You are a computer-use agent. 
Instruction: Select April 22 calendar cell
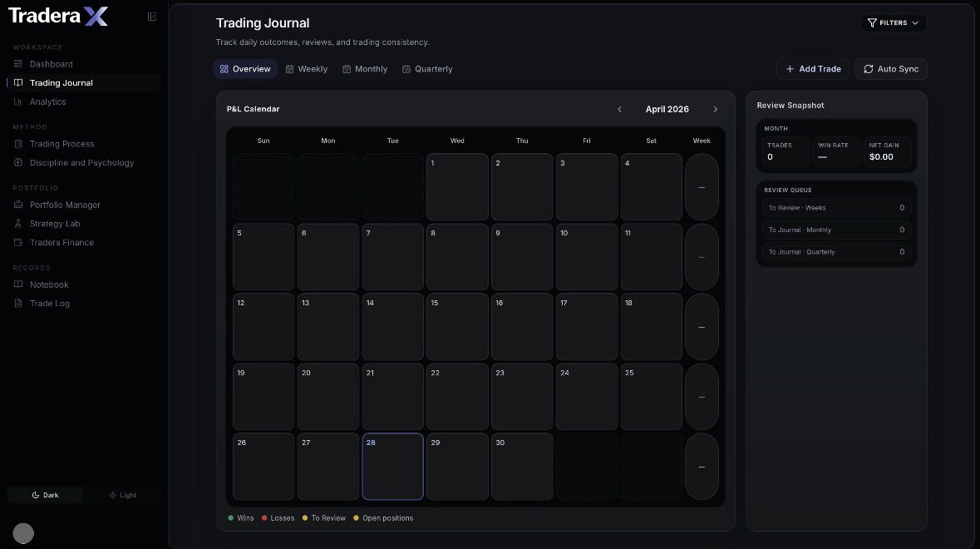[x=457, y=397]
